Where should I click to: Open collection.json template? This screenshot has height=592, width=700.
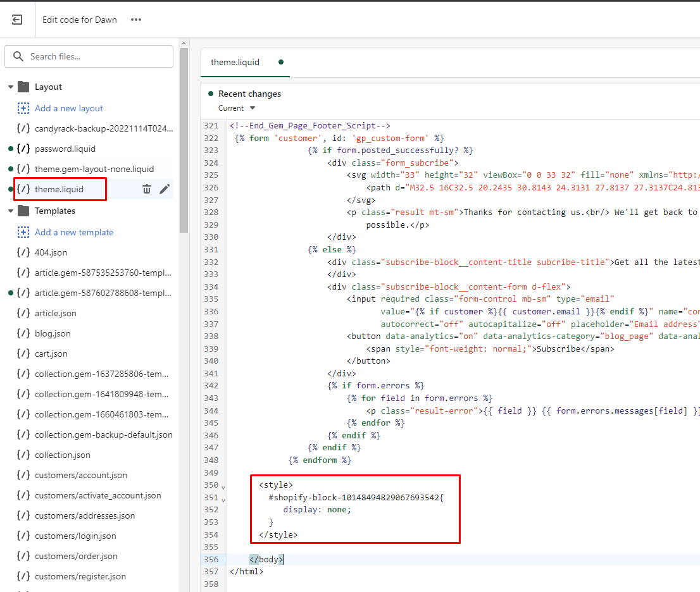tap(63, 455)
